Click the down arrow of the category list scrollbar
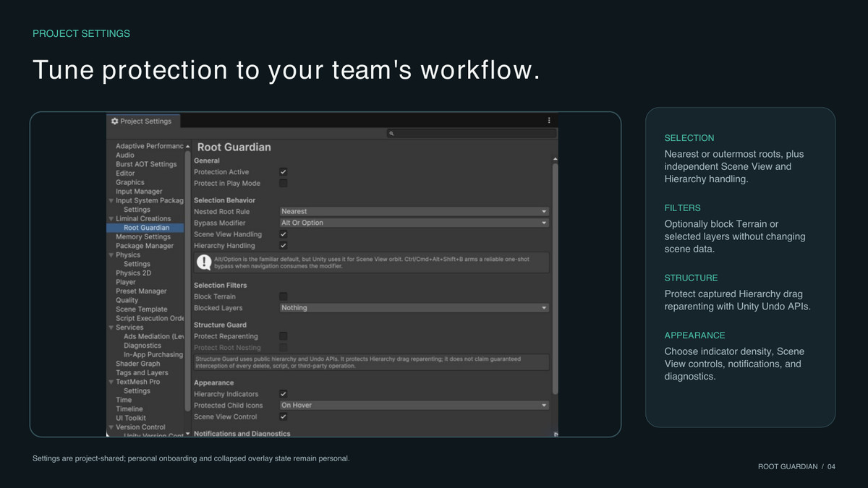868x488 pixels. (188, 433)
